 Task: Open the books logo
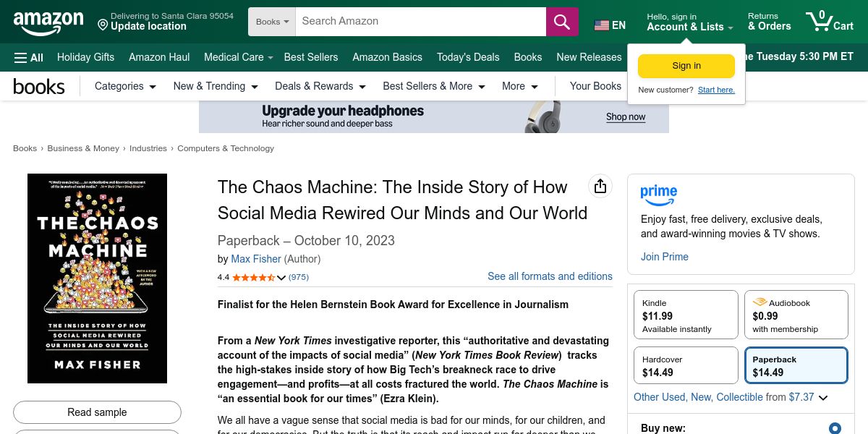(x=39, y=87)
